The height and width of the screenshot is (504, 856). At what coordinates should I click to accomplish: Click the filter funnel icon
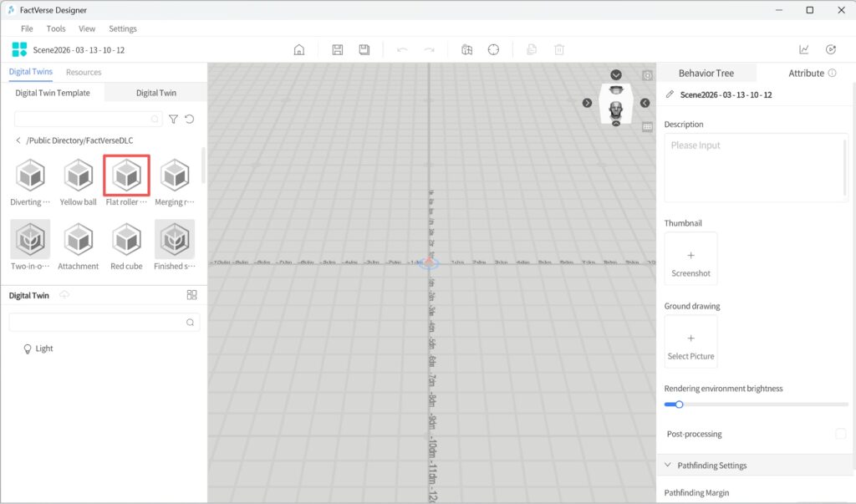click(173, 120)
